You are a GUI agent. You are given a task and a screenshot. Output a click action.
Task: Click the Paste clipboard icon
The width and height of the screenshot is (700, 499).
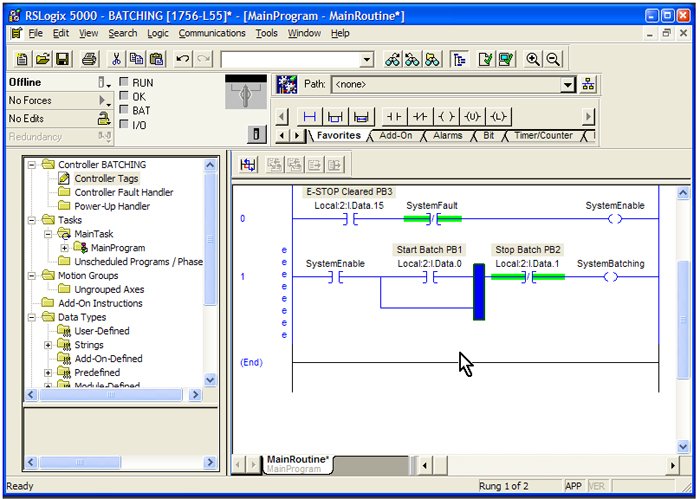[x=156, y=59]
